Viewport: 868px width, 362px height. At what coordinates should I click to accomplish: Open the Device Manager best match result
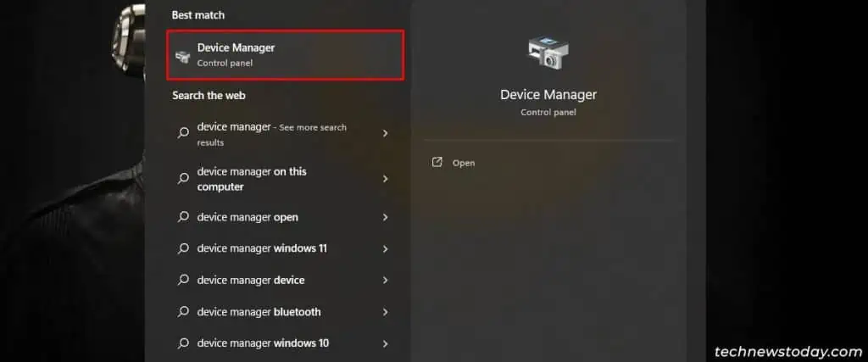[286, 55]
